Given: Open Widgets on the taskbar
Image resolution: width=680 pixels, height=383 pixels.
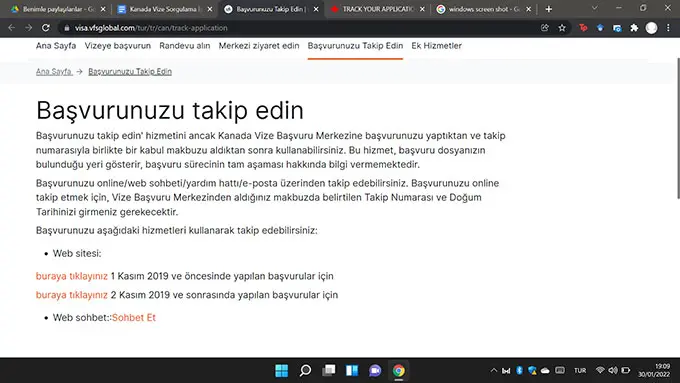Looking at the screenshot, I should 352,371.
